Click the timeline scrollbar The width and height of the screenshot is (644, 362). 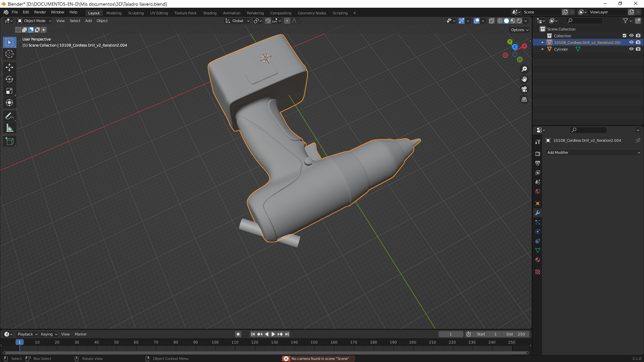(265, 353)
